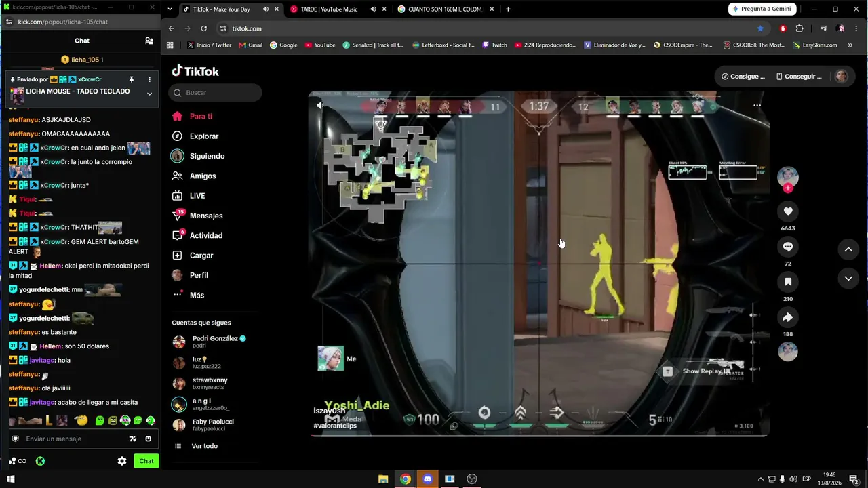This screenshot has height=488, width=868.
Task: Share the TikTok video with the arrow icon
Action: (x=787, y=317)
